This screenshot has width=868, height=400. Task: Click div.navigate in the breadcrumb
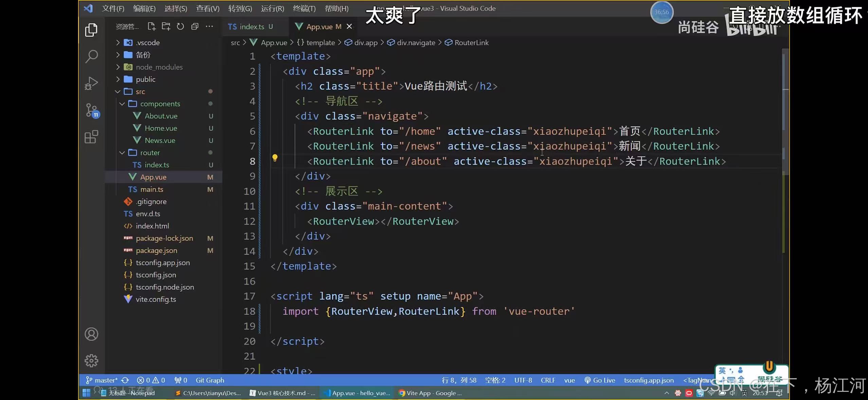tap(416, 42)
